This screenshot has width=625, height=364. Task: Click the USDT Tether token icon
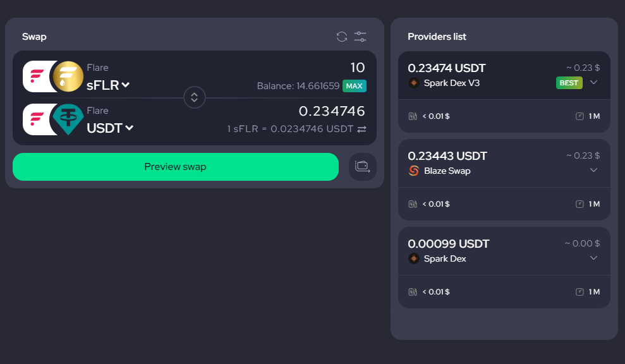point(68,119)
